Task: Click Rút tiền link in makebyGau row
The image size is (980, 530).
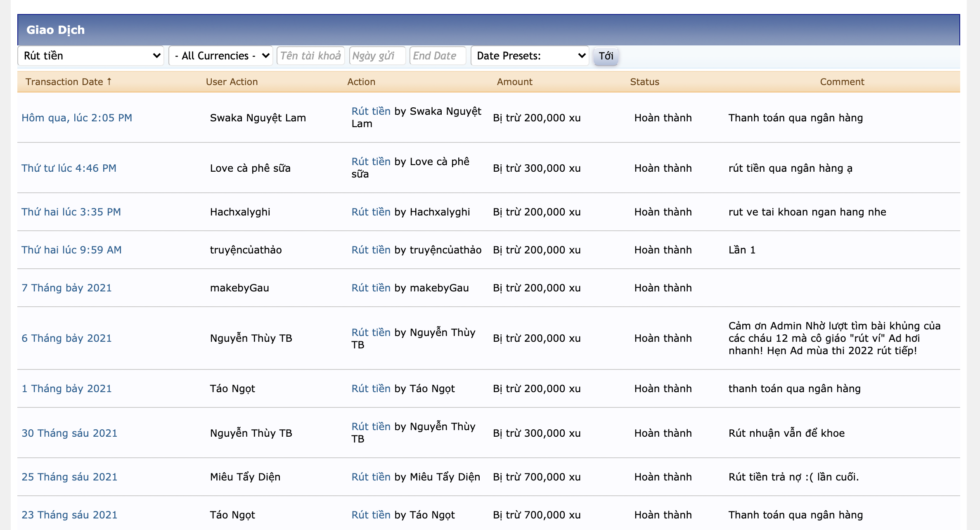Action: [371, 288]
